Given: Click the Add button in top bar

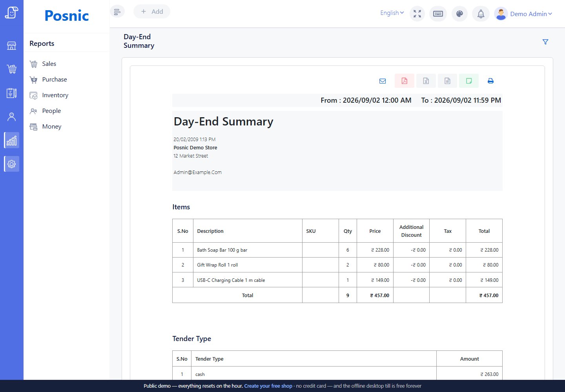Looking at the screenshot, I should (152, 12).
